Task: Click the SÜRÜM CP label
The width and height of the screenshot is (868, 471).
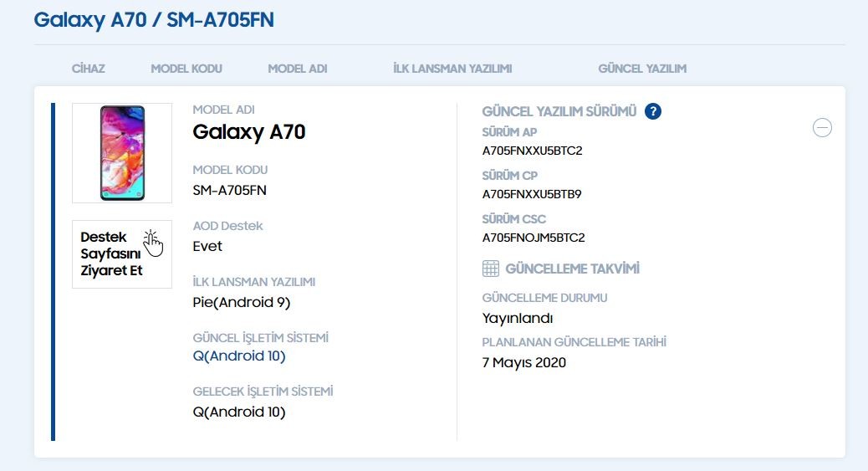Action: (510, 176)
